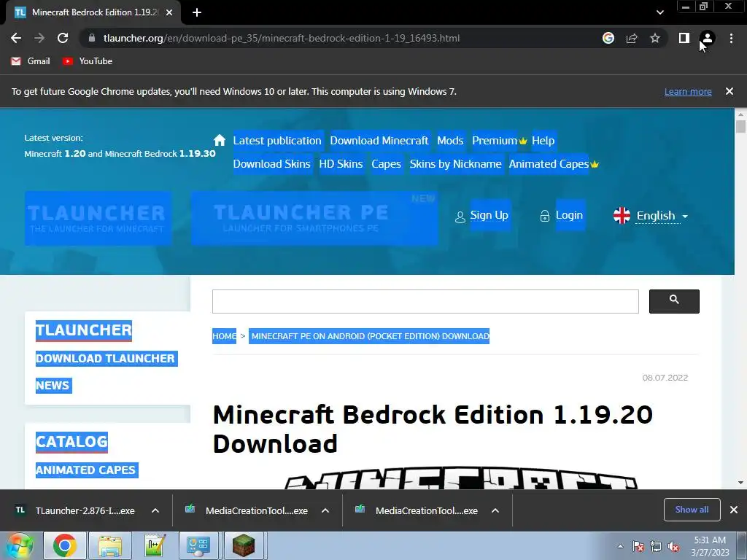The height and width of the screenshot is (560, 747).
Task: Open the Gmail bookmark
Action: coord(31,61)
